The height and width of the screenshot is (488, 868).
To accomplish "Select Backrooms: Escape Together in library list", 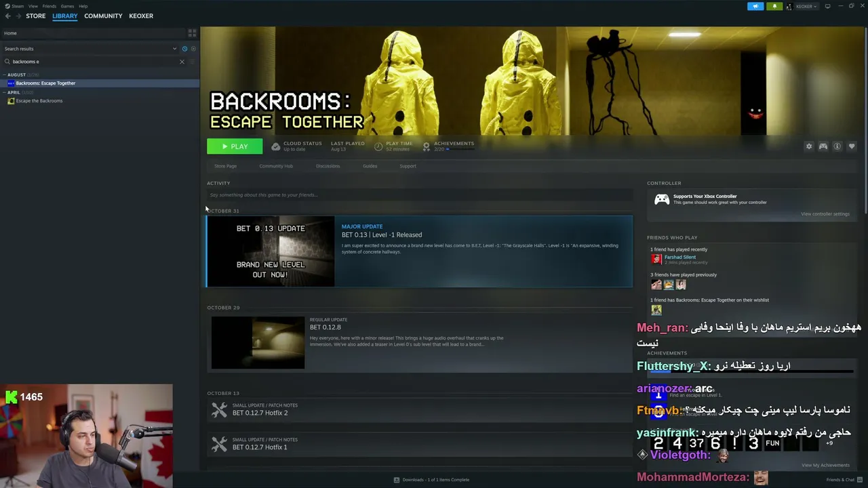I will click(100, 83).
